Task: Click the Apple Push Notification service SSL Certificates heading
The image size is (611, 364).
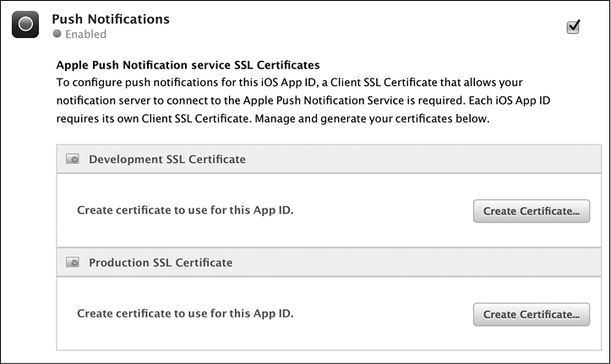Action: click(x=188, y=64)
